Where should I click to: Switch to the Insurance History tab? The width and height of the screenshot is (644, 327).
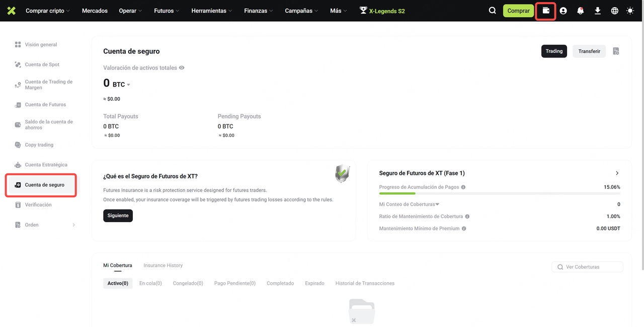pos(163,265)
